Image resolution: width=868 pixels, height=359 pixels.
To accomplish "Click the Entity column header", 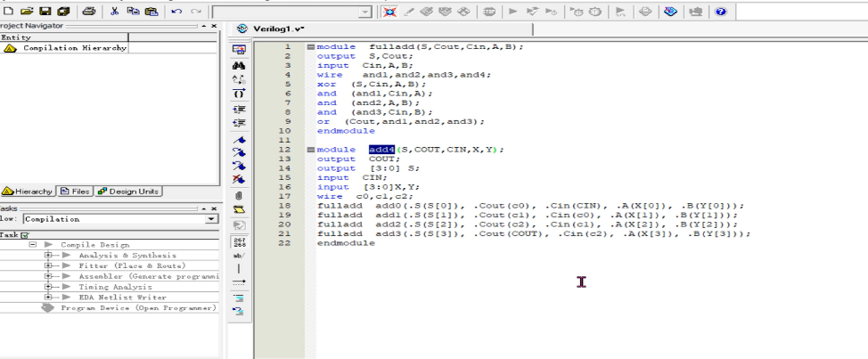I will click(63, 37).
